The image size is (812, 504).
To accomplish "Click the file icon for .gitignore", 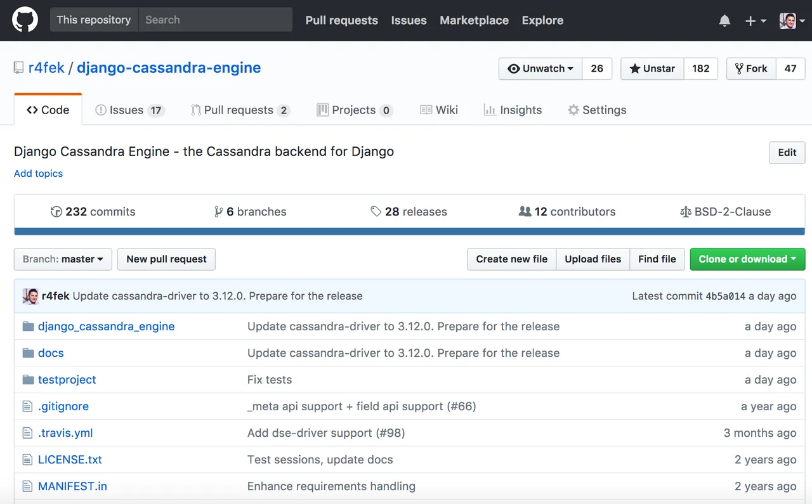I will tap(27, 406).
